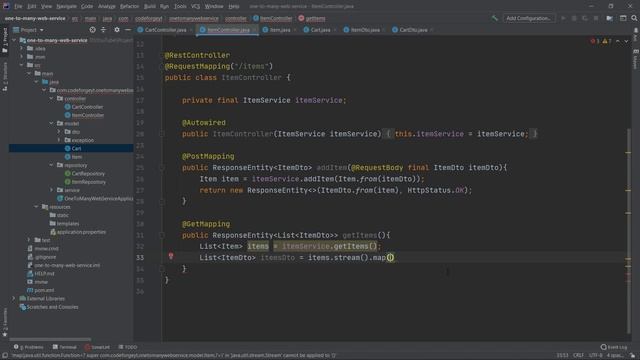Image resolution: width=640 pixels, height=360 pixels.
Task: Click the Build project hammer icon
Action: 495,18
